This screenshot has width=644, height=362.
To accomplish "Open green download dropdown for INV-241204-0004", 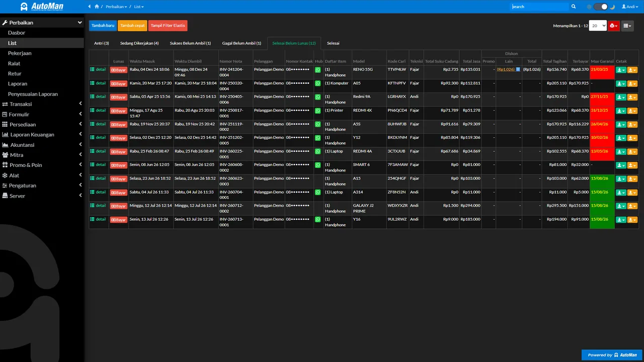I will 621,70.
